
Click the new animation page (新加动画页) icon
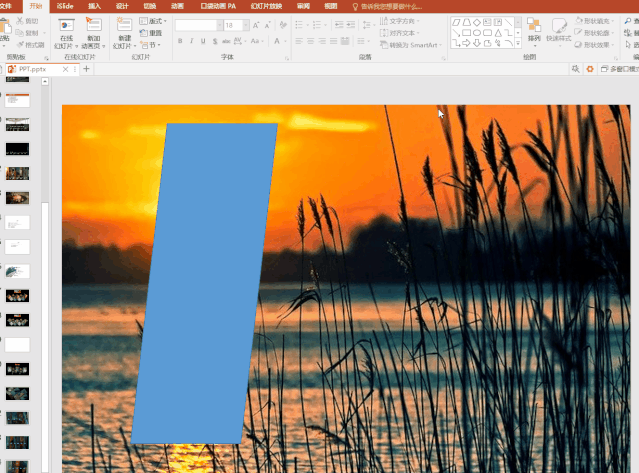93,25
